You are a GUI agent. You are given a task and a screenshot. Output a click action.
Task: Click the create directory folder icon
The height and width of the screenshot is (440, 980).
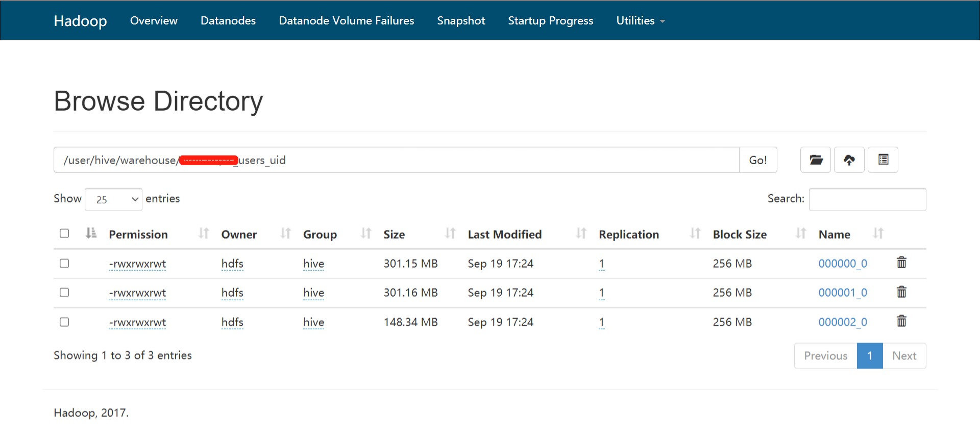[x=816, y=160]
